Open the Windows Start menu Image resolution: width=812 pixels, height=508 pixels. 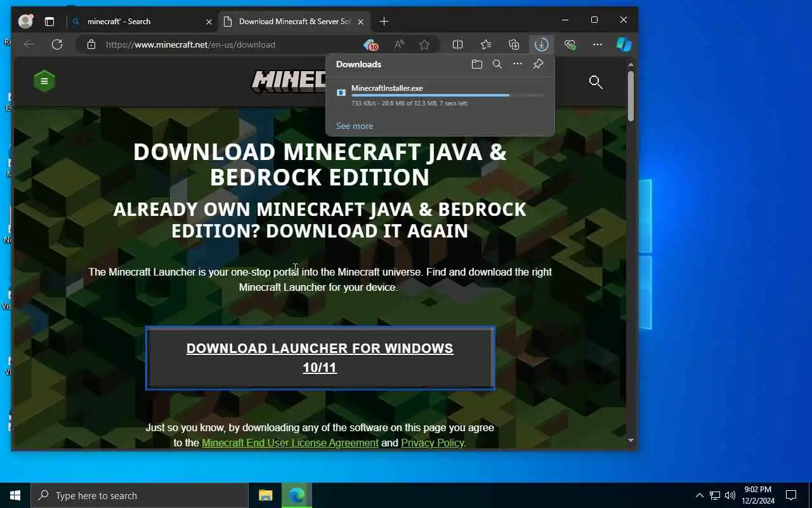point(15,495)
